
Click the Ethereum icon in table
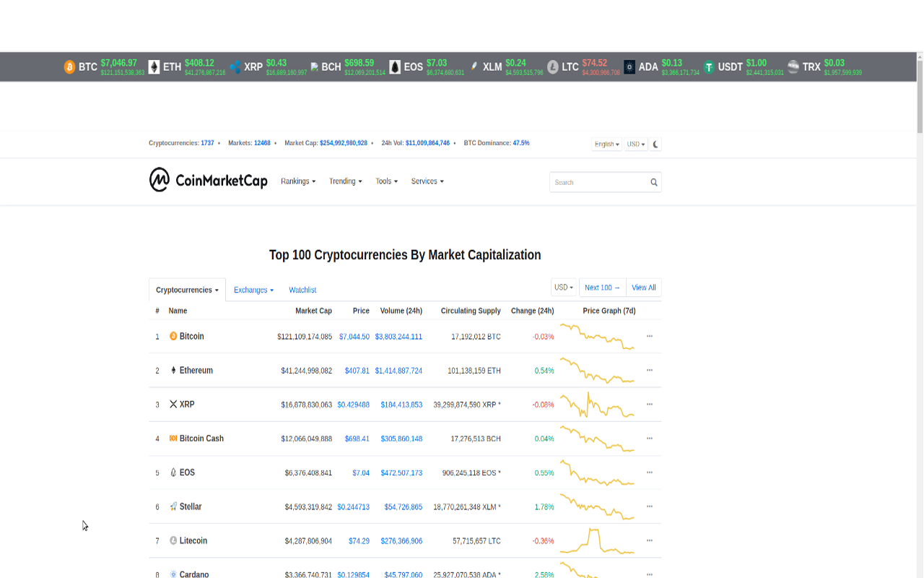(173, 370)
